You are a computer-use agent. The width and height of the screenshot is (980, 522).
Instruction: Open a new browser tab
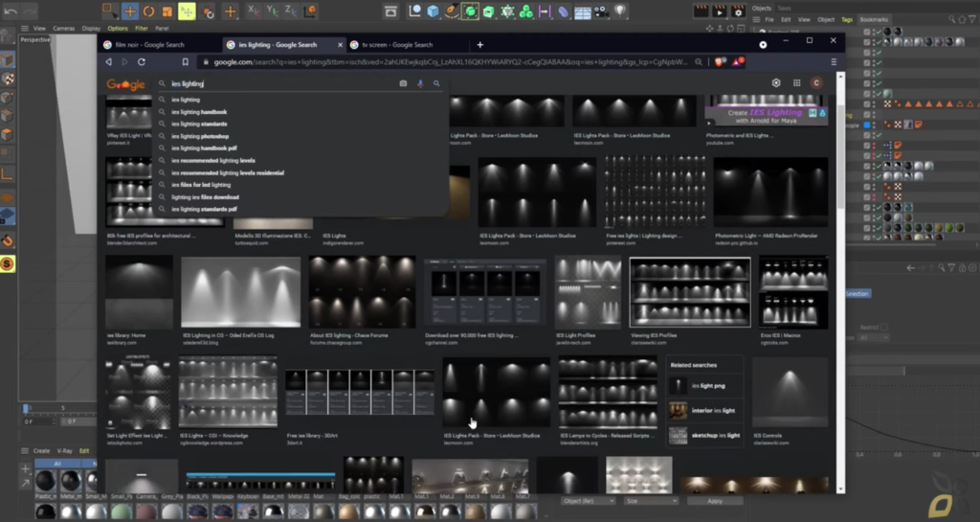[x=480, y=45]
